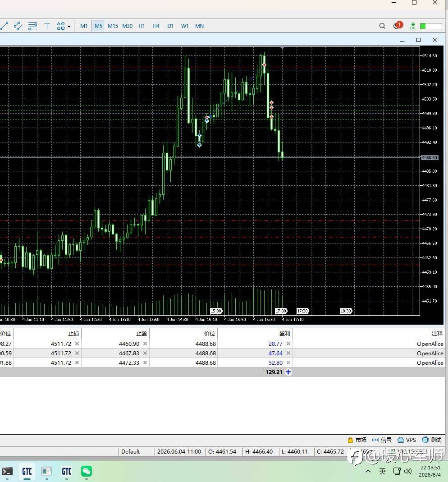Open notifications icon with red badge
Screen dimensions: 448x482
coord(398,26)
